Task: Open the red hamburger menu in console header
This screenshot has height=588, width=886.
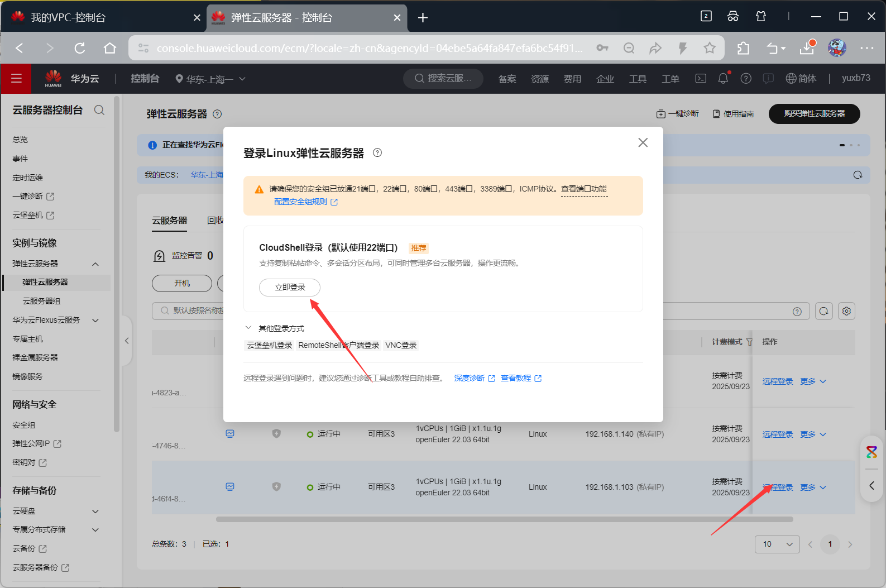Action: tap(16, 79)
